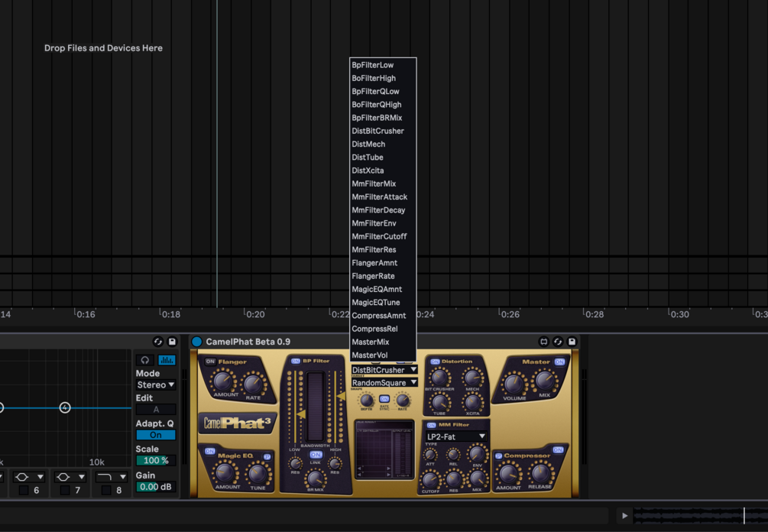Toggle LFO Rate Sync ON button

tap(384, 399)
